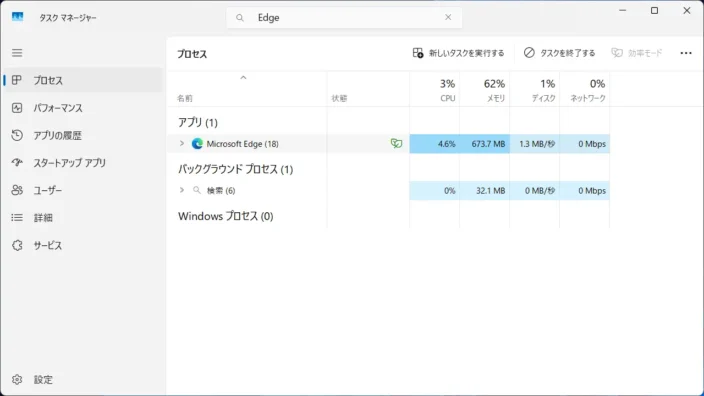
Task: Select the 検索 (6) background process
Action: [x=388, y=190]
